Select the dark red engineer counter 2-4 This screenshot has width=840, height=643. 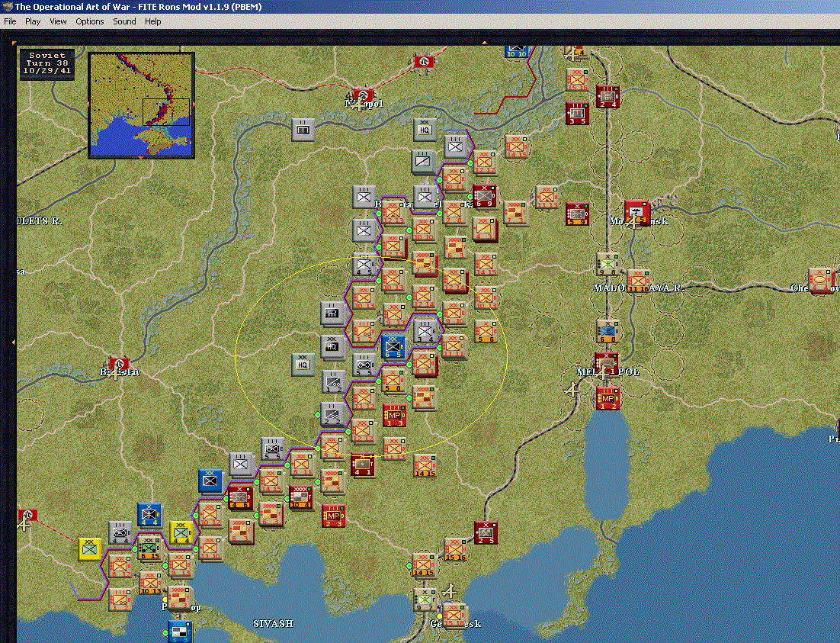coord(608,96)
